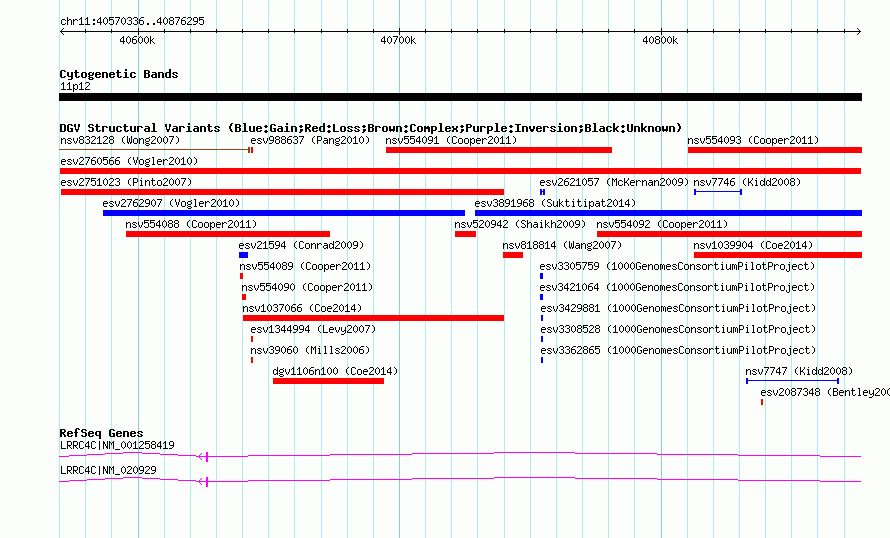
Task: Click the nsv520942 (Shaikh2009) label
Action: point(520,224)
